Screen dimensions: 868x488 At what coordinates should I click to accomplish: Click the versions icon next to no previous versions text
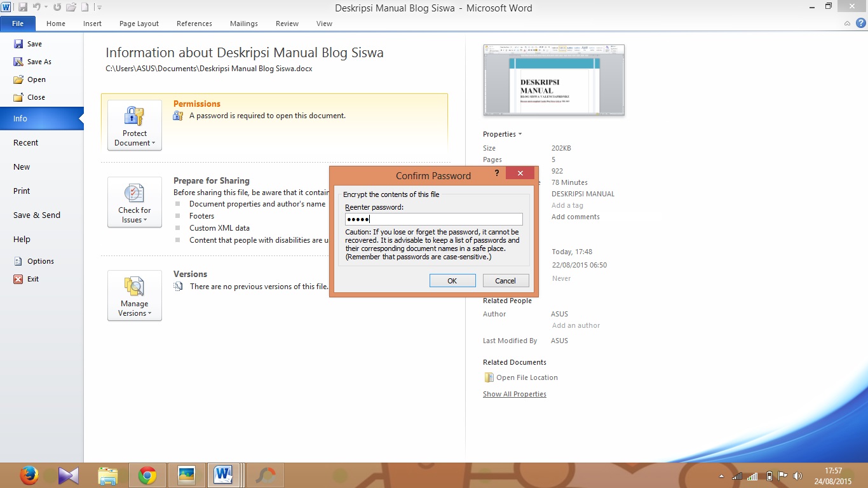(179, 287)
